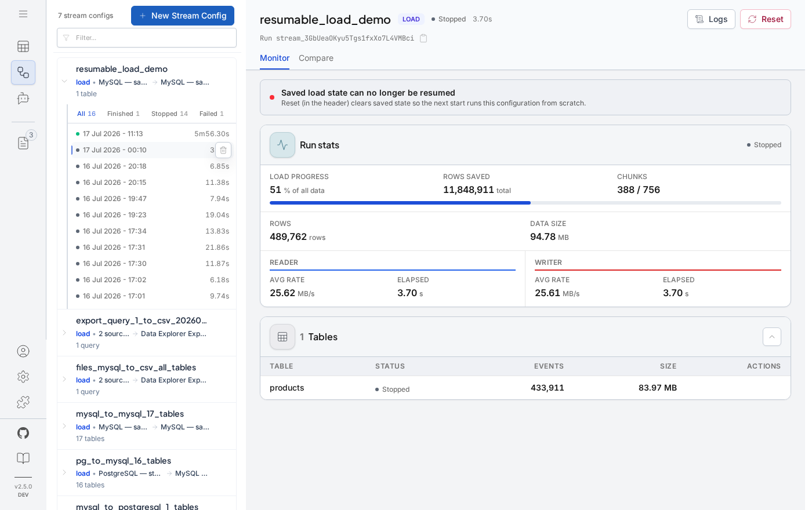Select the 16 Jul 2026 - 17:31 run
Viewport: 812px width, 510px height.
(x=153, y=247)
